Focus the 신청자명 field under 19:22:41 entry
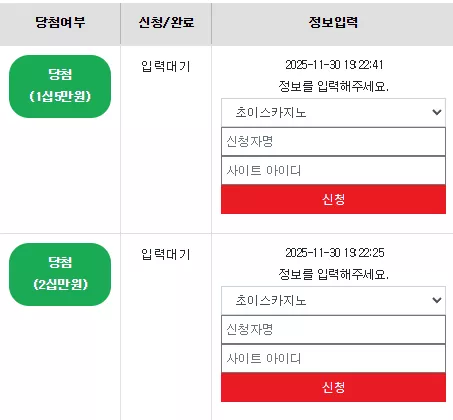 333,142
